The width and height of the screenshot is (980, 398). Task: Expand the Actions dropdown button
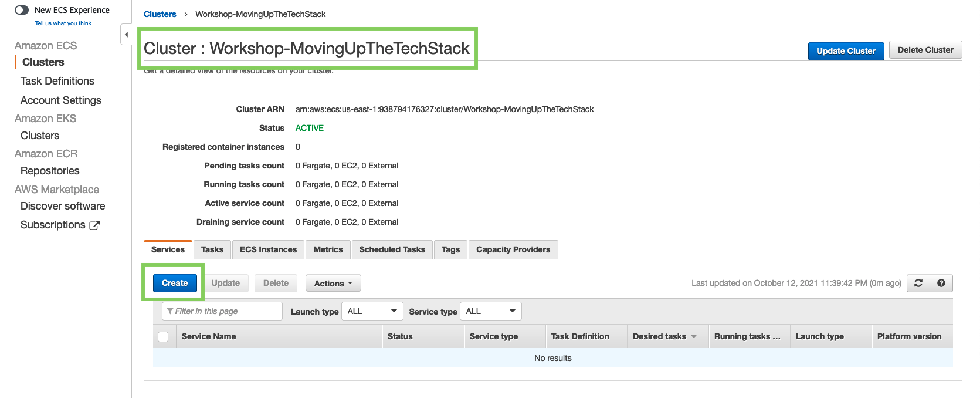click(x=333, y=284)
